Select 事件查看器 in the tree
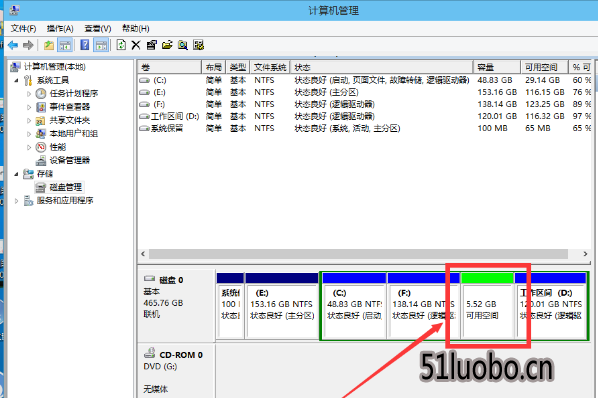 coord(69,107)
